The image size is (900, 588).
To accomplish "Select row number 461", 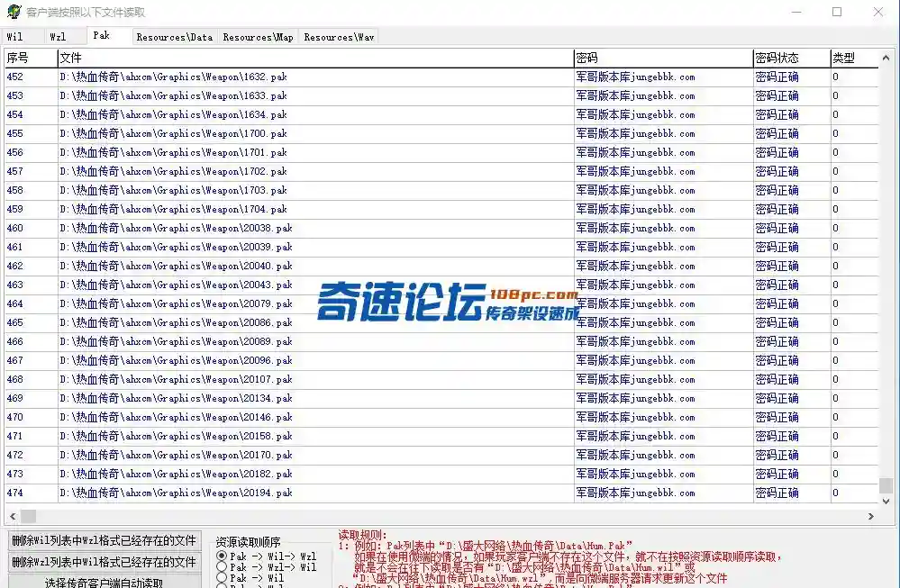I will 15,248.
